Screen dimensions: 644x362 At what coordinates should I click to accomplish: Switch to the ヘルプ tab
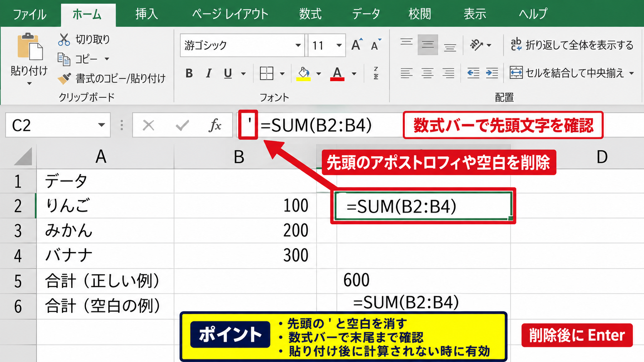(x=533, y=14)
